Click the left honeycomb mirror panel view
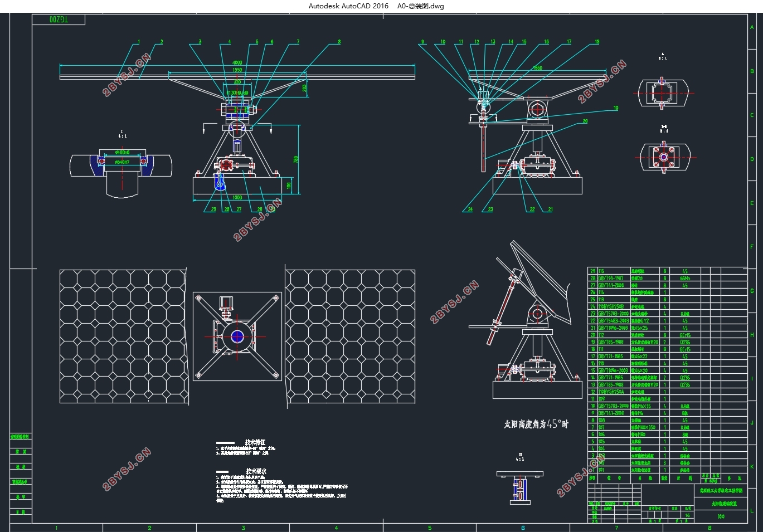 124,336
